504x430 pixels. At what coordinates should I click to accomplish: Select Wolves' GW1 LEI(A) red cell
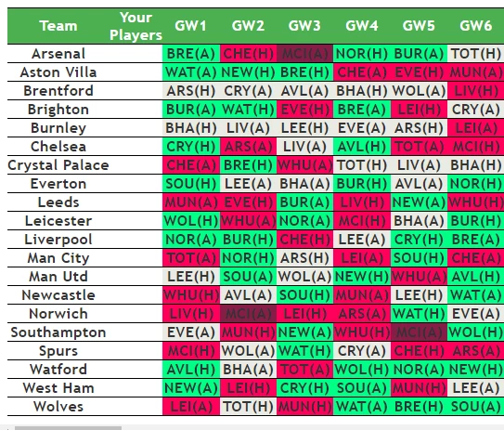click(191, 407)
